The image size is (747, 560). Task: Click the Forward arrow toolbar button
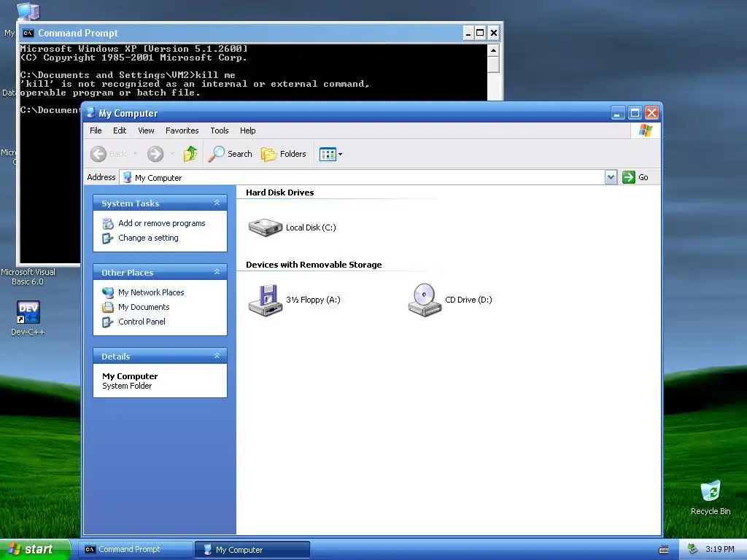click(155, 154)
